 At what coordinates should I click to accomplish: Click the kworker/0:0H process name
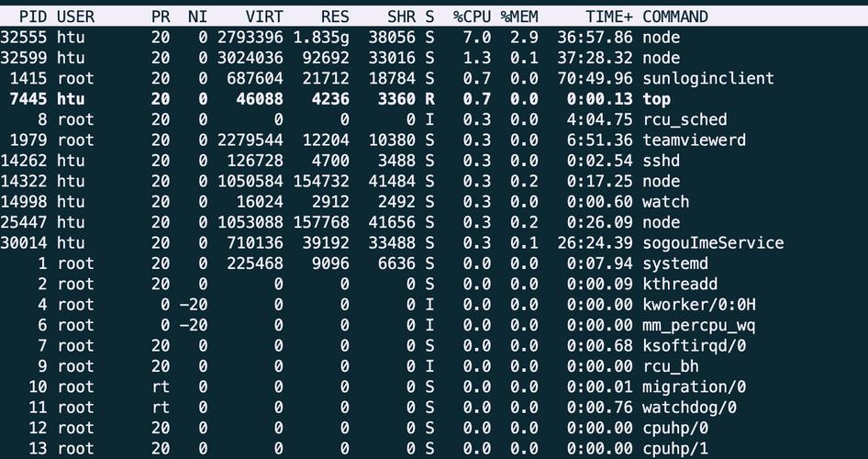tap(699, 305)
